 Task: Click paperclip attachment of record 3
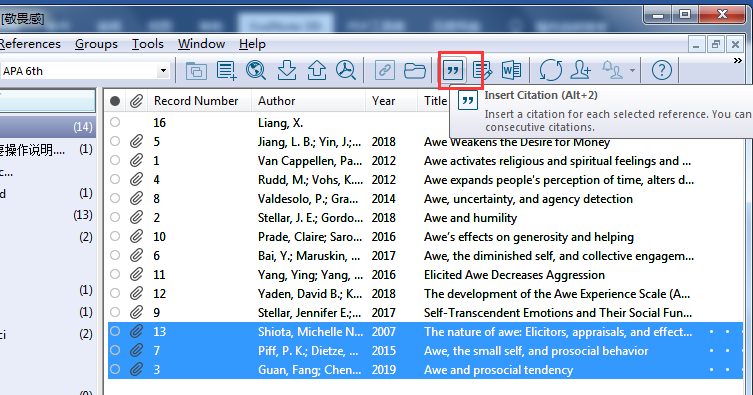136,369
